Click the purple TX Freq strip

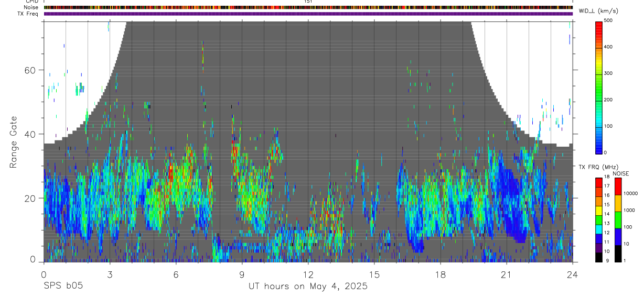tap(308, 14)
